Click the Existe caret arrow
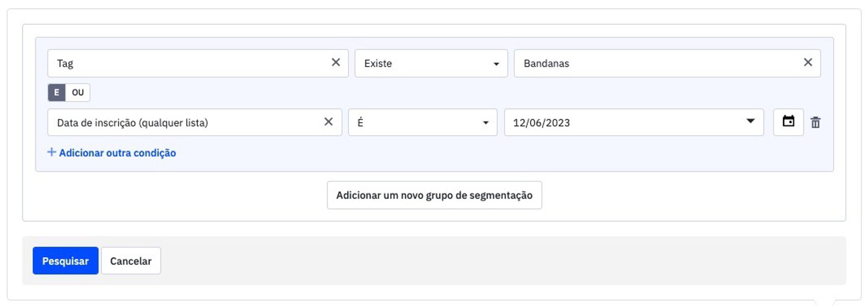Image resolution: width=868 pixels, height=306 pixels. (x=496, y=64)
